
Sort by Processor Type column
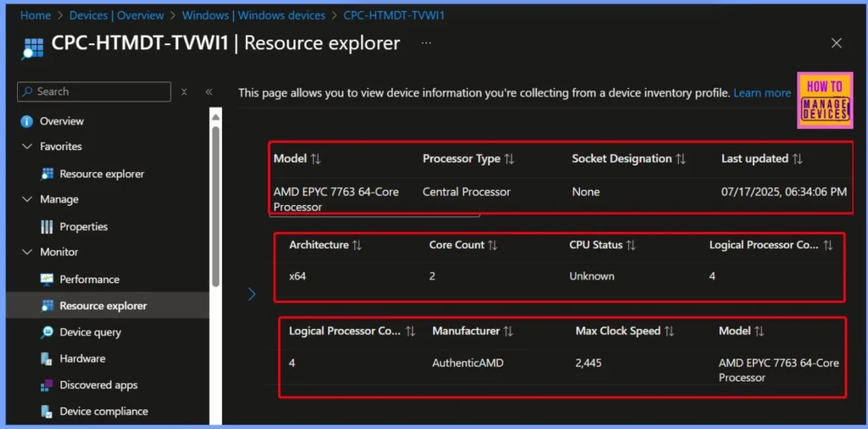(509, 159)
